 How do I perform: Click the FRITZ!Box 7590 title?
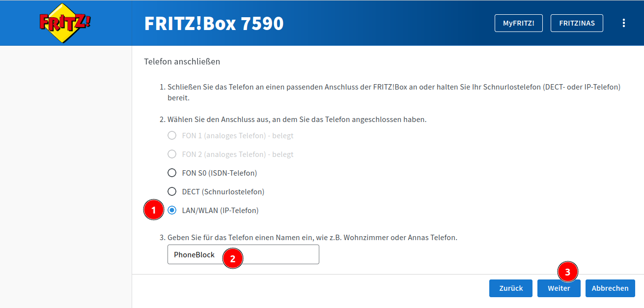point(214,24)
